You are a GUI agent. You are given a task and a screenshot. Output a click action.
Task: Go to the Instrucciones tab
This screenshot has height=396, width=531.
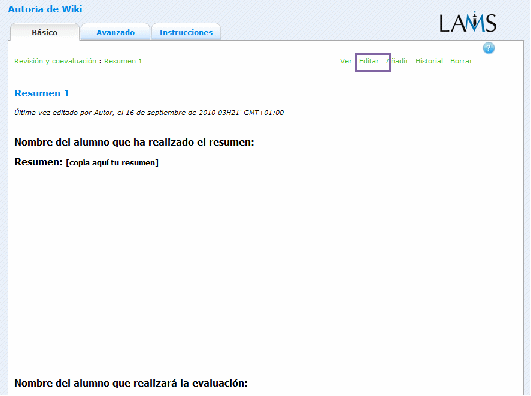[x=186, y=32]
